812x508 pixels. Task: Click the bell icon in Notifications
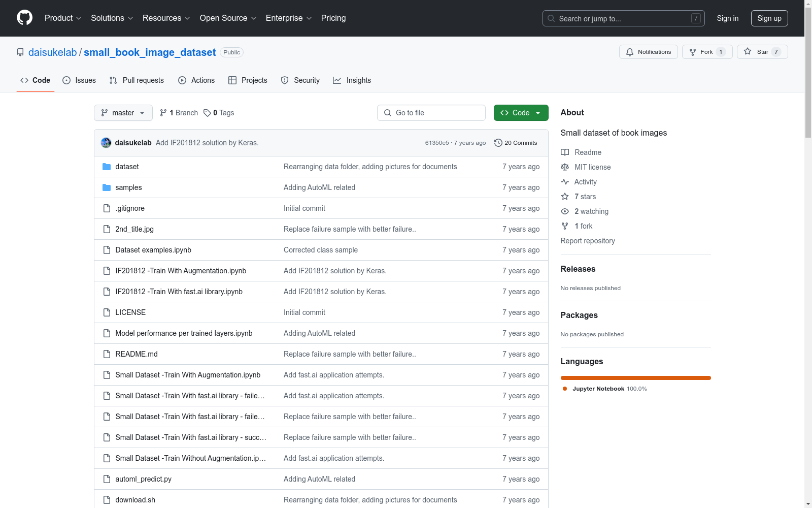tap(630, 52)
